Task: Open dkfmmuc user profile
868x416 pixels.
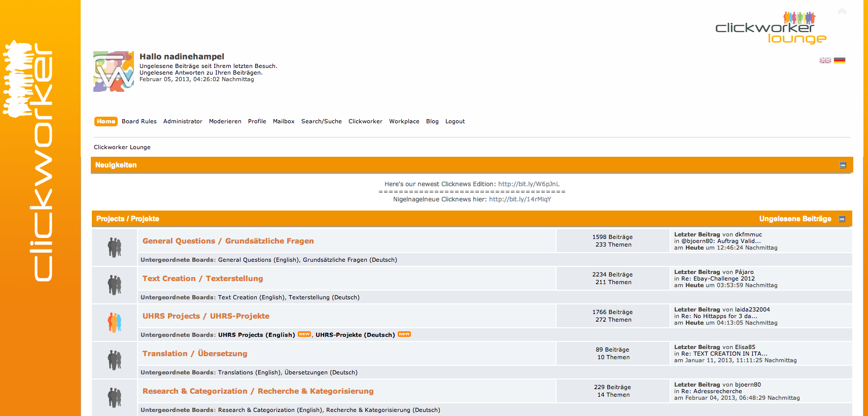Action: click(748, 234)
